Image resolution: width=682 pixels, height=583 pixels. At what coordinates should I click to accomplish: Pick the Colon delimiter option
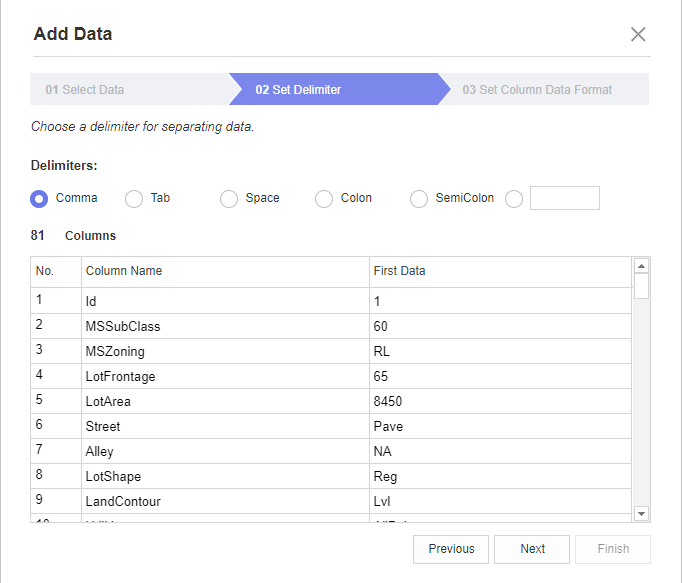click(324, 199)
